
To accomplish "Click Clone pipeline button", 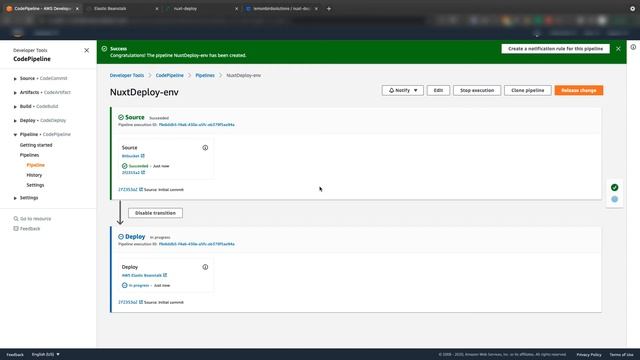I will 527,90.
